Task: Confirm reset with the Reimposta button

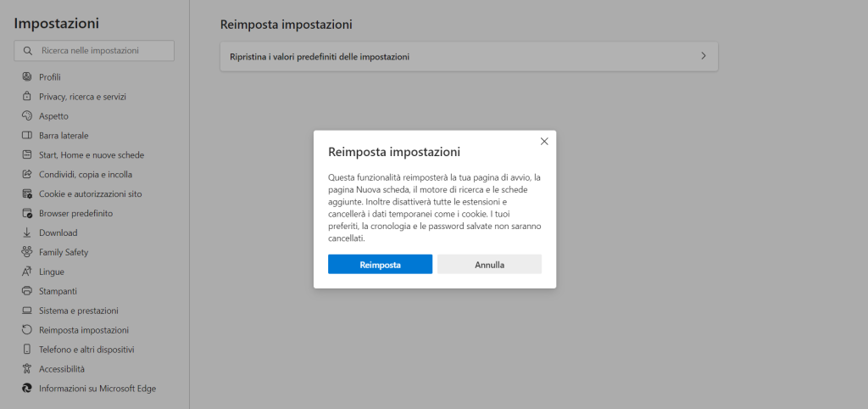Action: (x=380, y=265)
